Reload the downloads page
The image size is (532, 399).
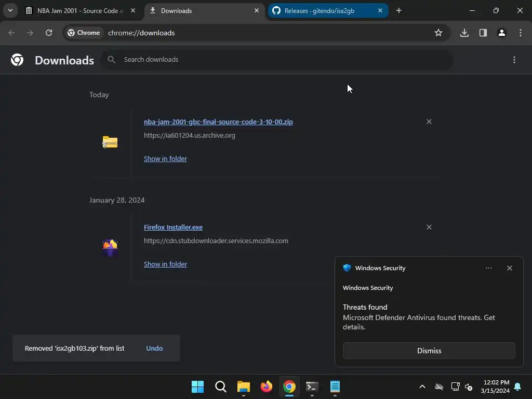point(49,33)
